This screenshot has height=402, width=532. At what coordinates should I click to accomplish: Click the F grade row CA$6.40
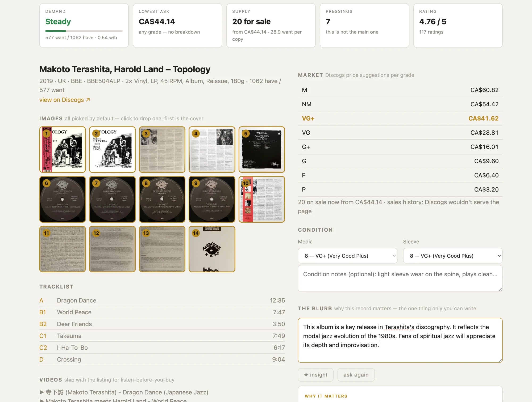click(400, 175)
